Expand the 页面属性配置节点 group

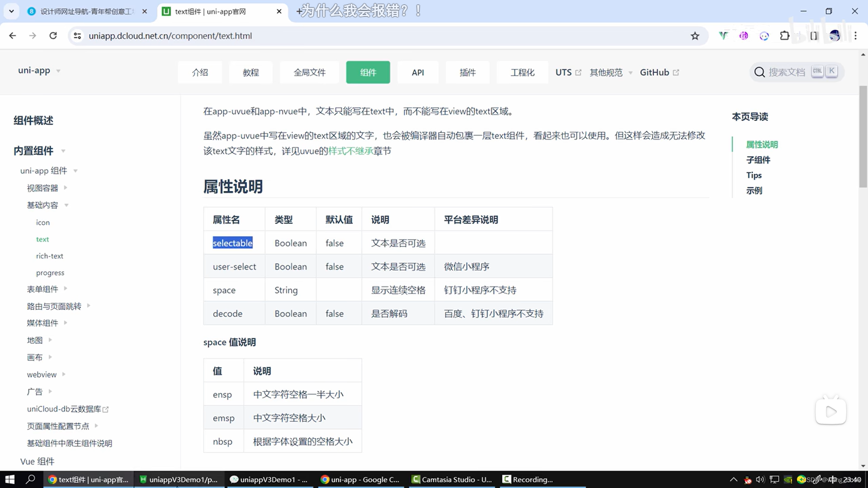pyautogui.click(x=62, y=426)
